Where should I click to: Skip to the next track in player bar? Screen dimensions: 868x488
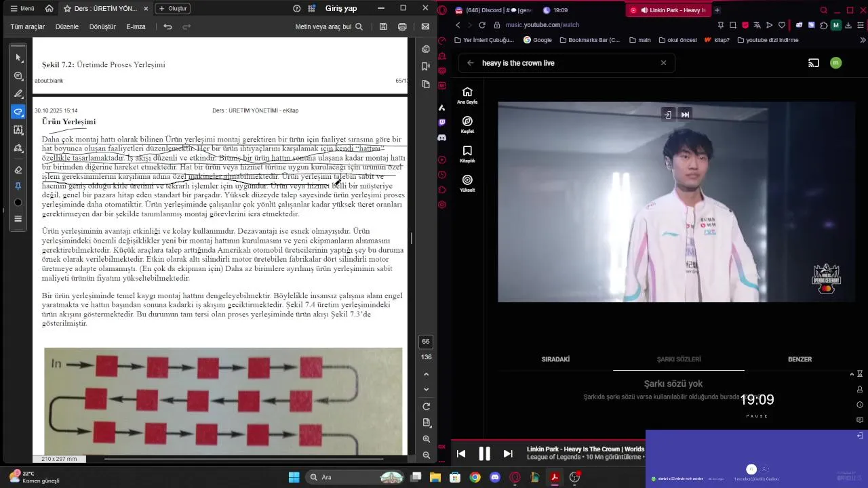[508, 453]
